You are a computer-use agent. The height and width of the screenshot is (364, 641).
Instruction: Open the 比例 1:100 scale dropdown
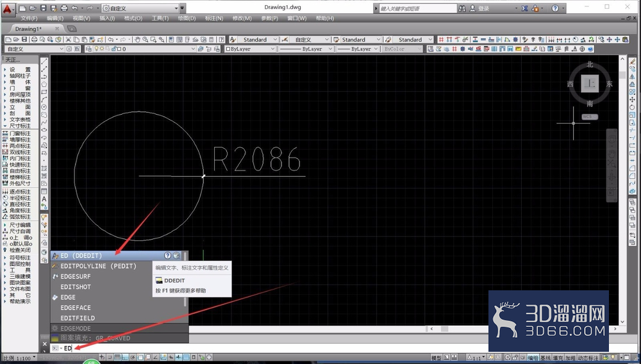tap(20, 358)
